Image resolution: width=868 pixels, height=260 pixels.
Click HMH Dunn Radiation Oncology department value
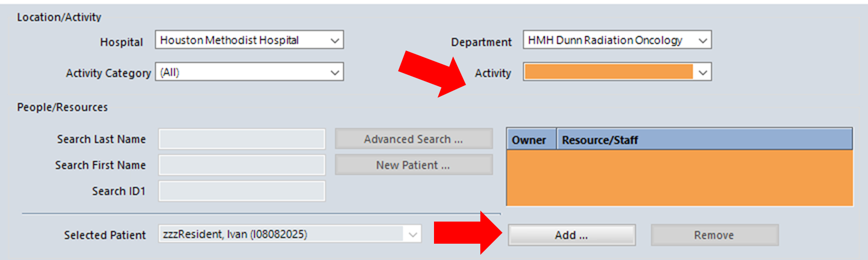tap(605, 40)
